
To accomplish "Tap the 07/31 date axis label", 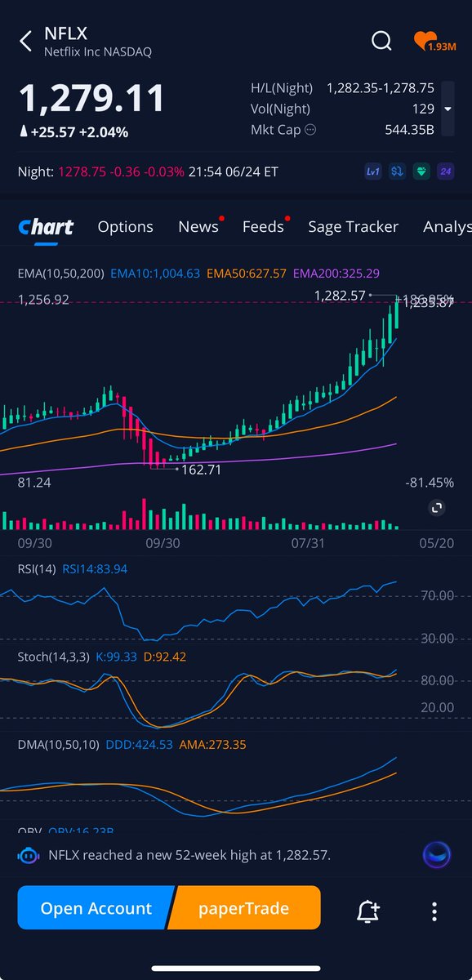I will click(x=308, y=543).
